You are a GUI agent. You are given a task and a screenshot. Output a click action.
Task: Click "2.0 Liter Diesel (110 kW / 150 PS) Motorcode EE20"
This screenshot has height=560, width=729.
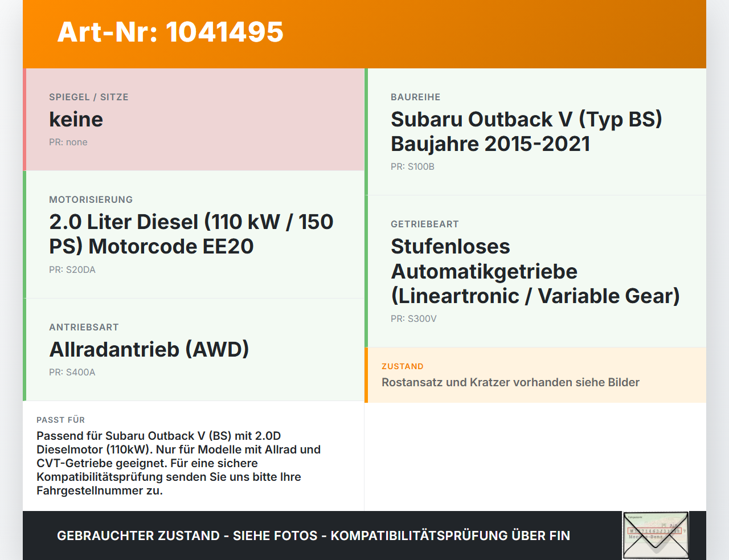191,234
